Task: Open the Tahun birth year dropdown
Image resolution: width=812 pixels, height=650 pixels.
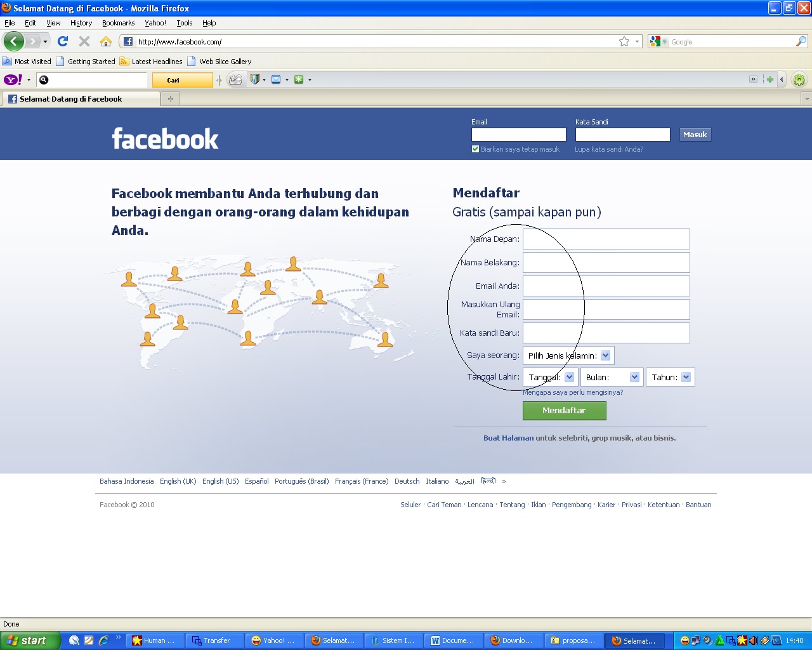Action: [671, 377]
